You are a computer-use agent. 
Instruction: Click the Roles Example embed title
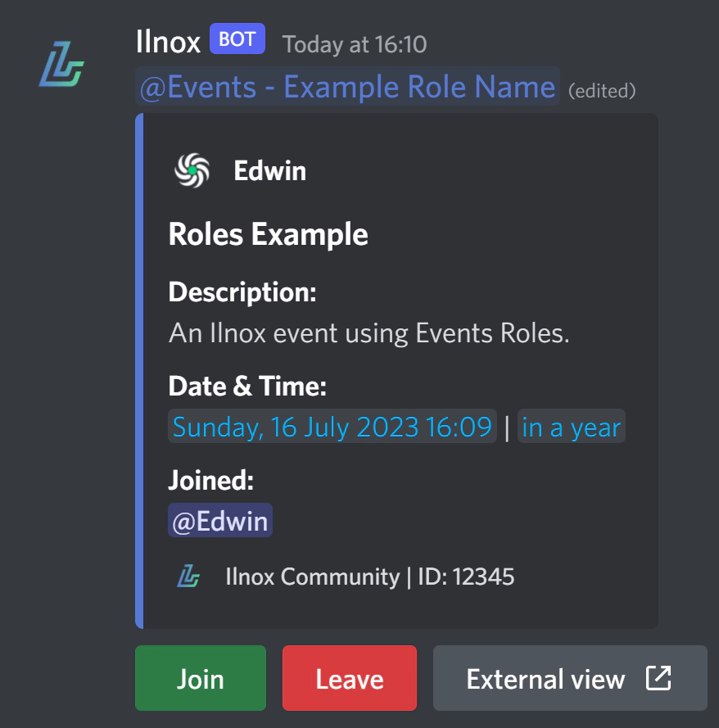pyautogui.click(x=268, y=234)
